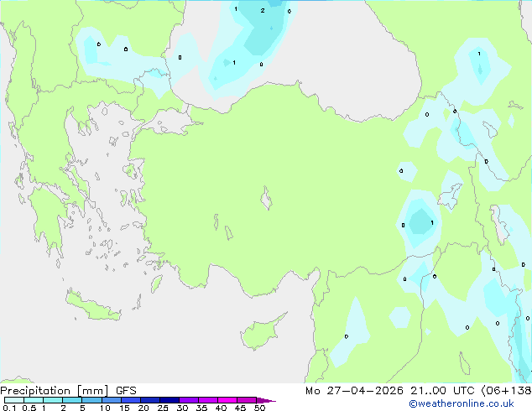Viewport: 532px width, 411px height.
Task: Click the legend label 10
Action: tap(105, 408)
